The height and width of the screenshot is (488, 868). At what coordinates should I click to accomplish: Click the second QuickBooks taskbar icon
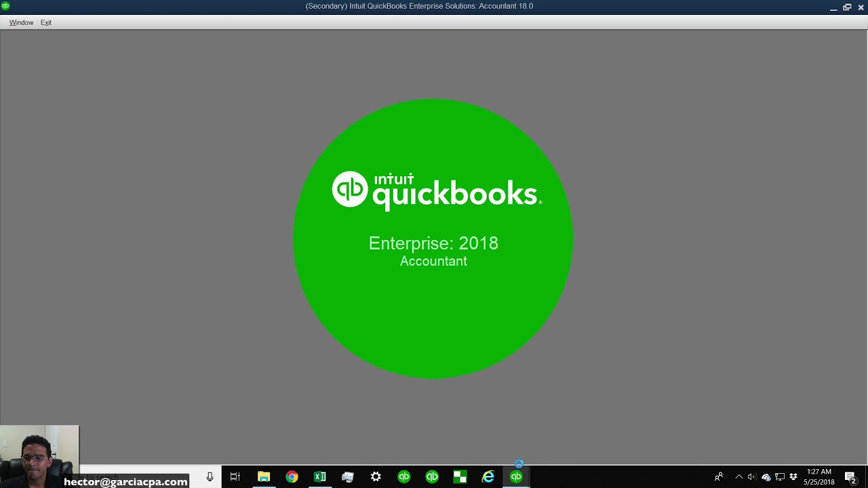point(432,477)
